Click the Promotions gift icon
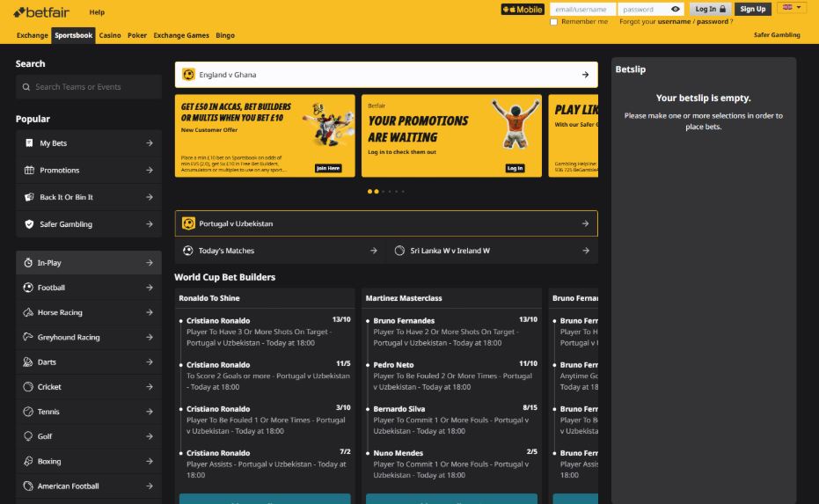The image size is (819, 504). click(x=29, y=170)
